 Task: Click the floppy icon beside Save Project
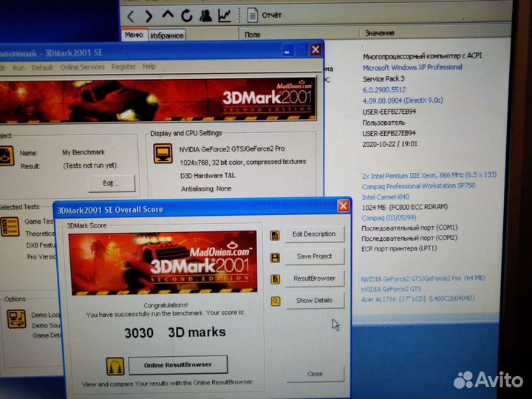tap(275, 258)
